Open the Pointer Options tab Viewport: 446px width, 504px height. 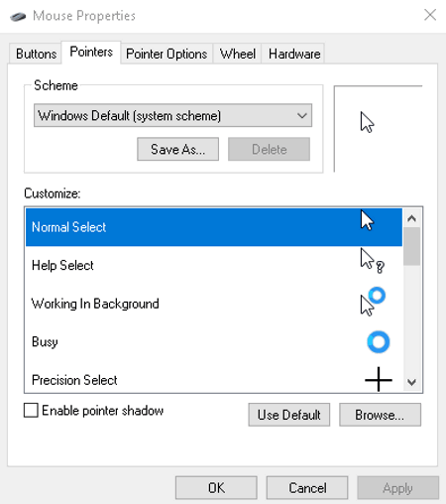pos(167,54)
